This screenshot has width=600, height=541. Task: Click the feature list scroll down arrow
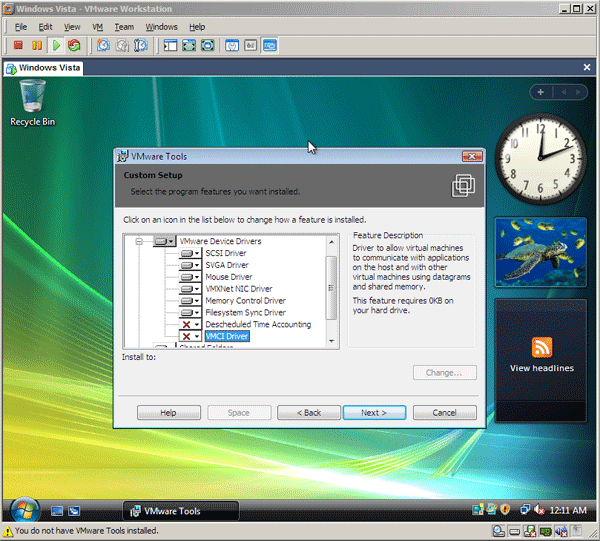[x=332, y=341]
